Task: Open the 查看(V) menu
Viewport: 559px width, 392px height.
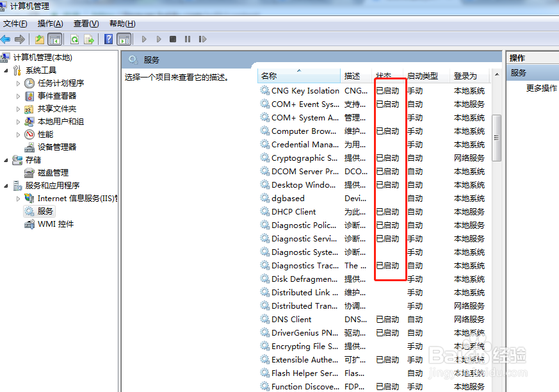Action: [86, 24]
